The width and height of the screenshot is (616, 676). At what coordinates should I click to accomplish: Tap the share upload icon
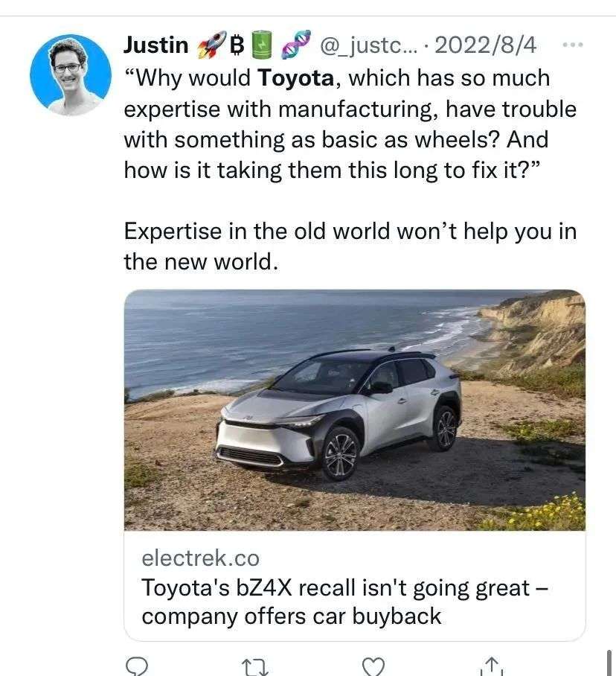[x=492, y=666]
